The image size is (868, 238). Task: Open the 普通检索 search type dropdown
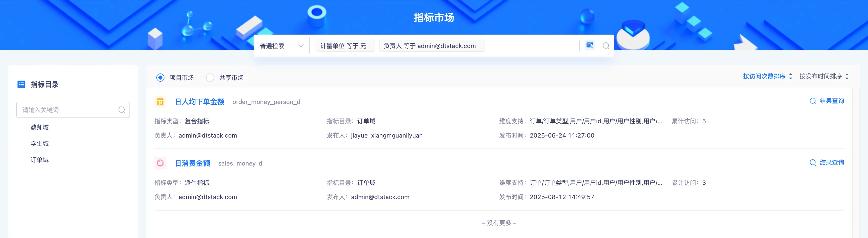point(281,46)
